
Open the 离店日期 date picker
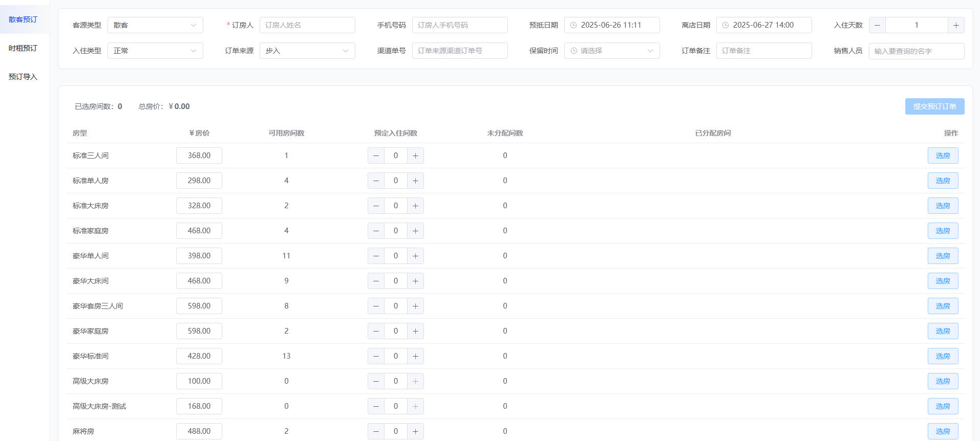tap(764, 25)
